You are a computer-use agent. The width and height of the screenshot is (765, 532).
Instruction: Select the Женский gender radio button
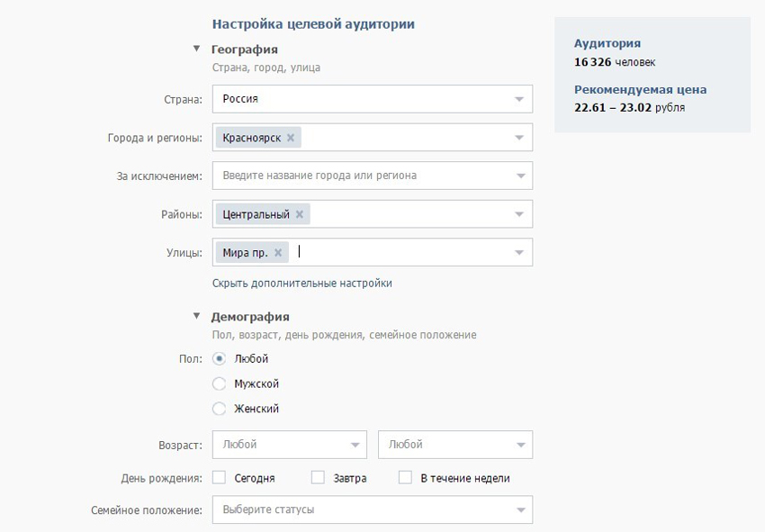tap(219, 409)
